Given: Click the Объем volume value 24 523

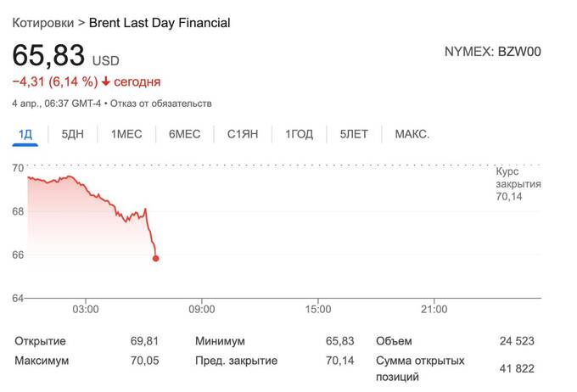Looking at the screenshot, I should coord(517,341).
